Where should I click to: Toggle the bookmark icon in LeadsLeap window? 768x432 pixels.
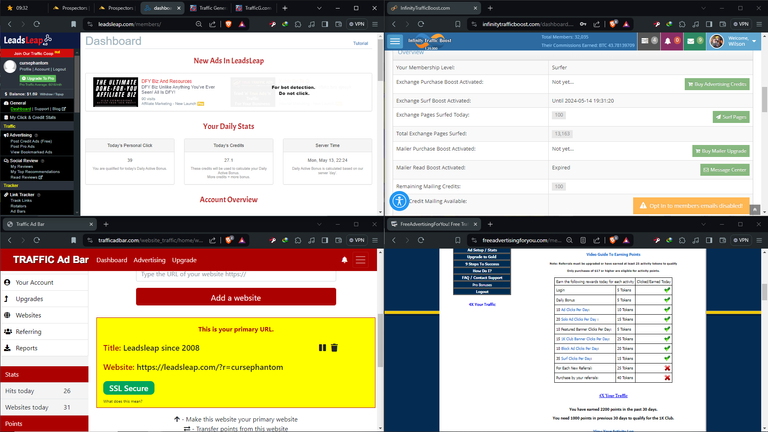point(73,24)
